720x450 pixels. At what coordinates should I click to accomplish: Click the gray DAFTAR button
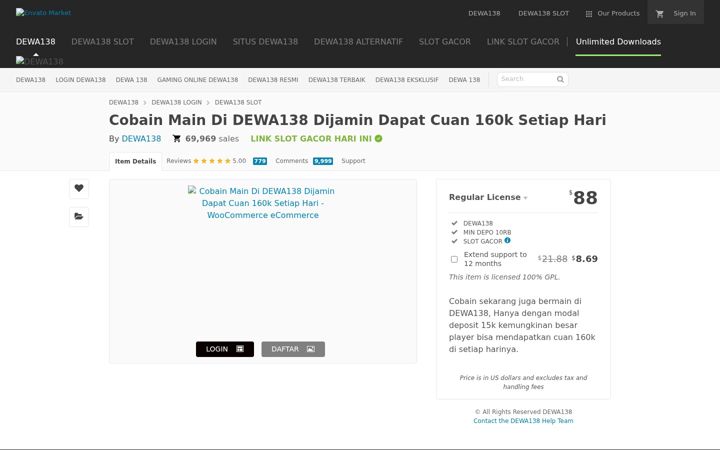pyautogui.click(x=293, y=349)
